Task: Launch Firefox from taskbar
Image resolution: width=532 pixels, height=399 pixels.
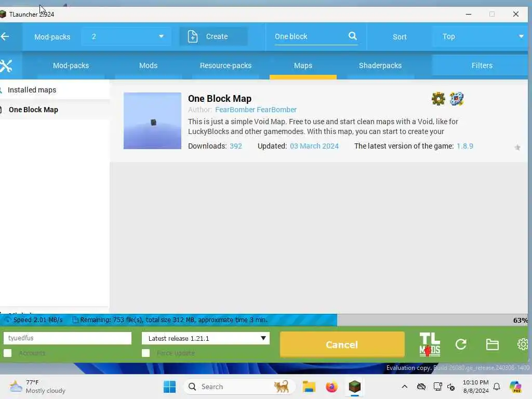Action: 331,387
